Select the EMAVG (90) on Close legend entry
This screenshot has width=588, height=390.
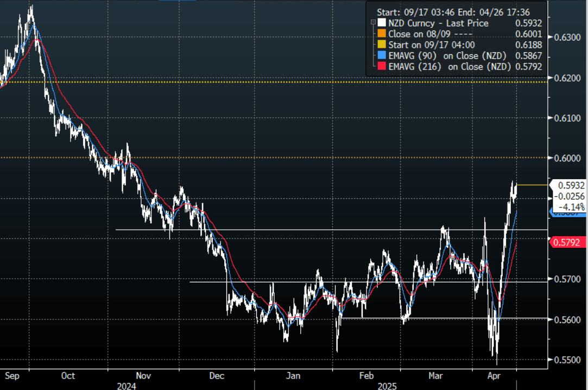point(444,55)
